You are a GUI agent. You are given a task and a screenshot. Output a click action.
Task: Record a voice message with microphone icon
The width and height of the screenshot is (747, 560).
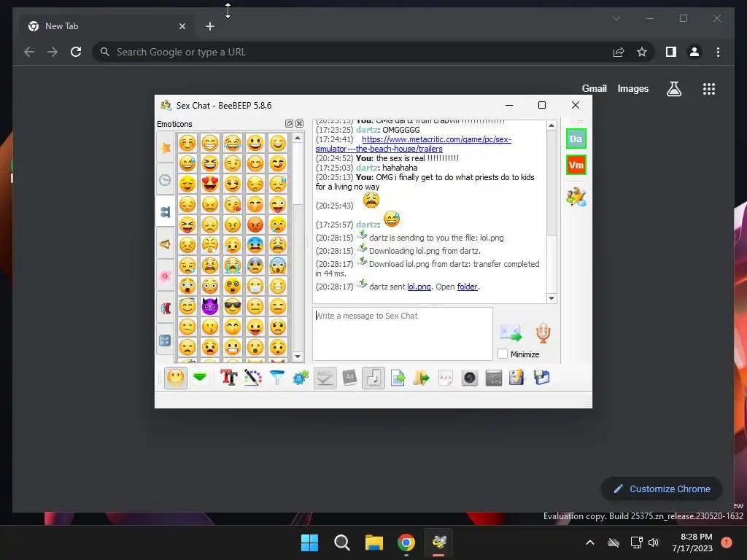tap(543, 332)
